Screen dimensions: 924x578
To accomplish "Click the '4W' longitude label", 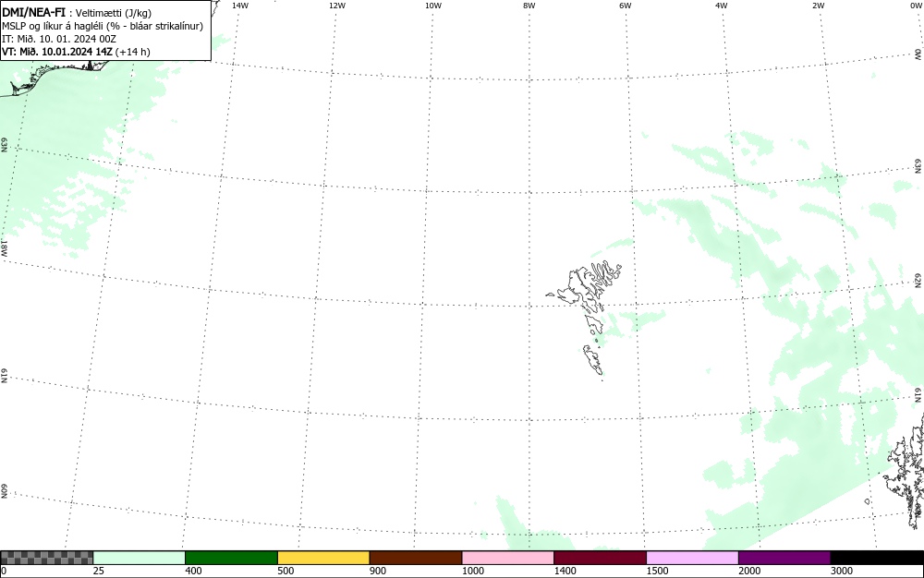I will click(x=722, y=6).
